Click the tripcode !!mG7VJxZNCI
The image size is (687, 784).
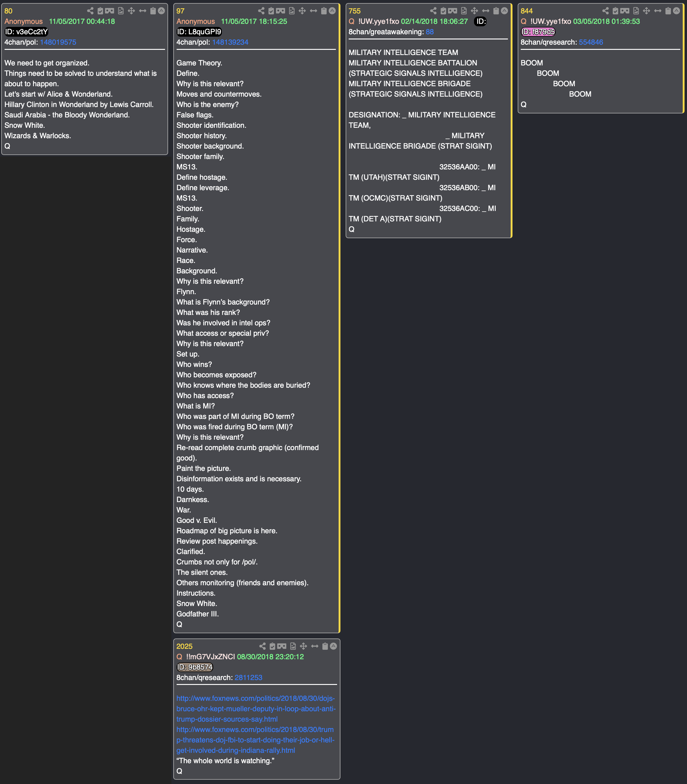[211, 657]
